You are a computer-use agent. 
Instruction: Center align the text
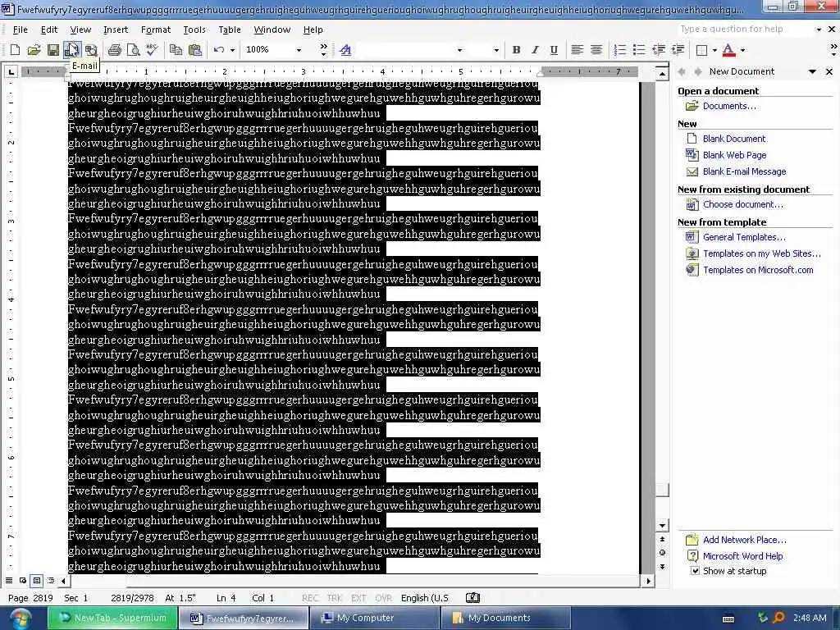[596, 50]
